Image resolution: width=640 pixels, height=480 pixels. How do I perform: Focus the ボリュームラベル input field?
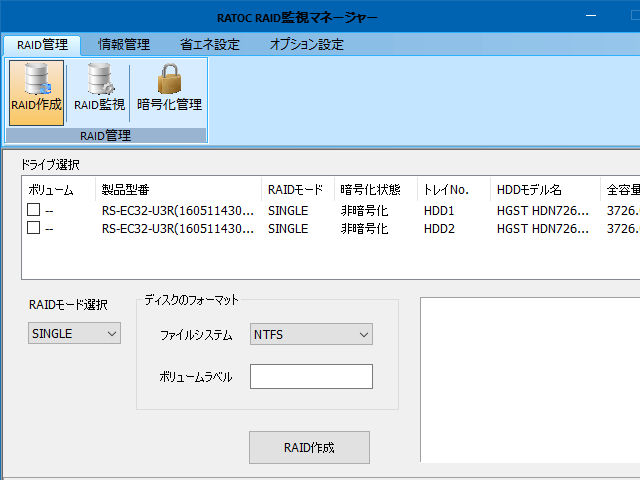point(311,376)
